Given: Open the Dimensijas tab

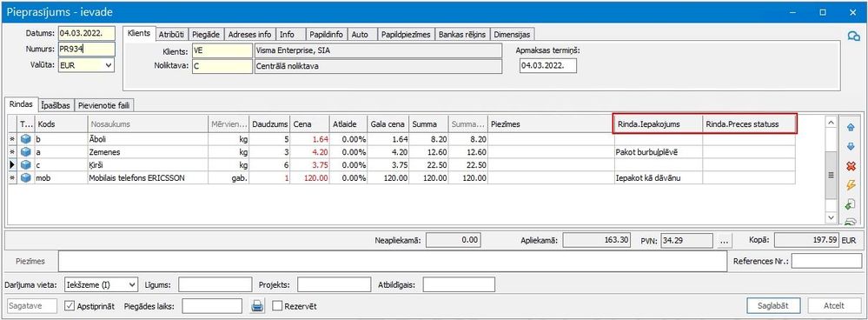Looking at the screenshot, I should (x=512, y=34).
